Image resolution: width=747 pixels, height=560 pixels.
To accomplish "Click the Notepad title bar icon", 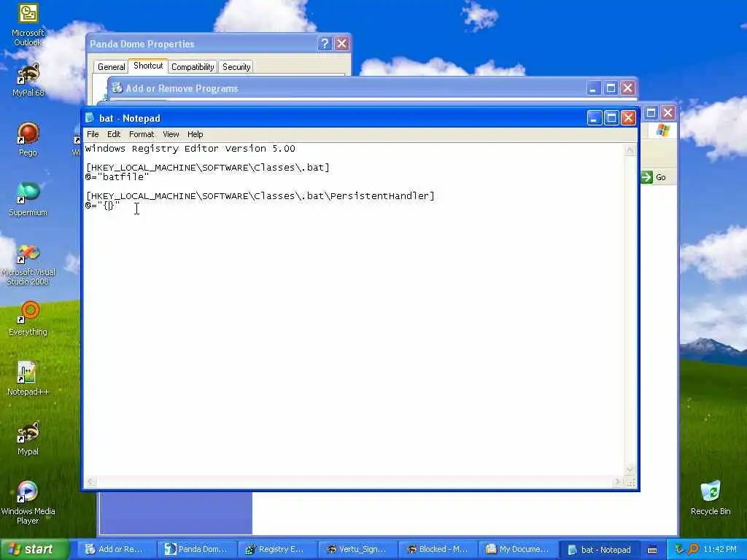I will click(x=90, y=117).
